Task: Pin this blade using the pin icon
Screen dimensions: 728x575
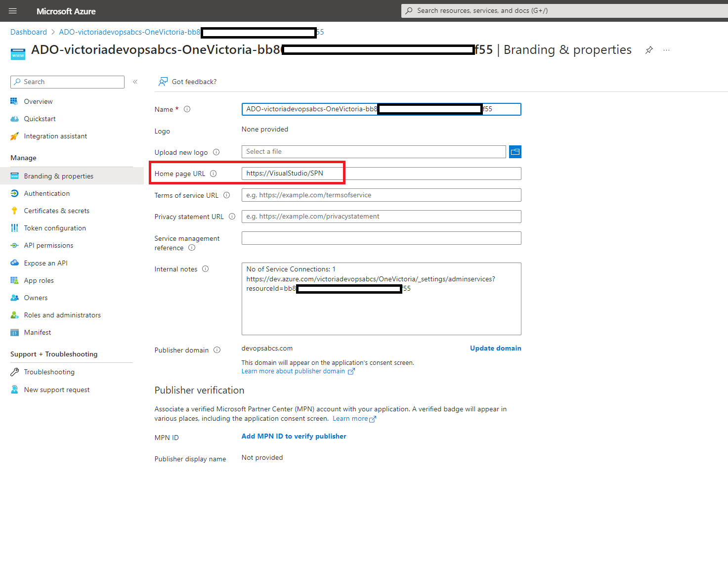Action: pos(649,50)
